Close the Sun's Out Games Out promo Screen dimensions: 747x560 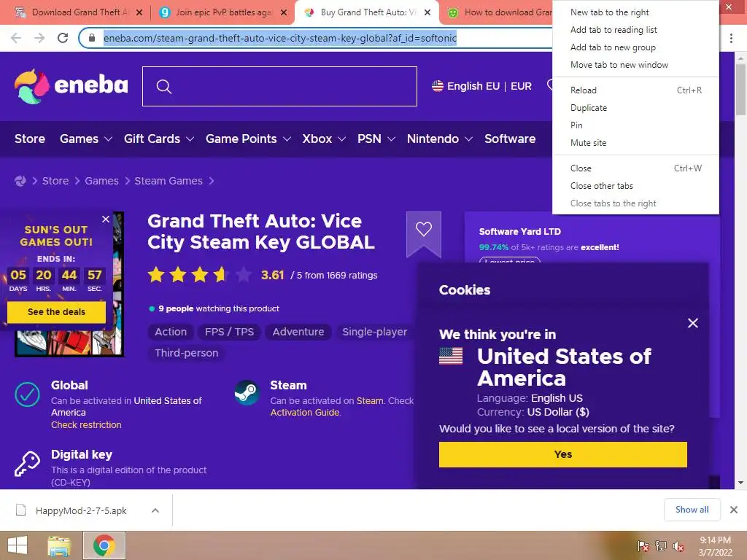[x=106, y=219]
